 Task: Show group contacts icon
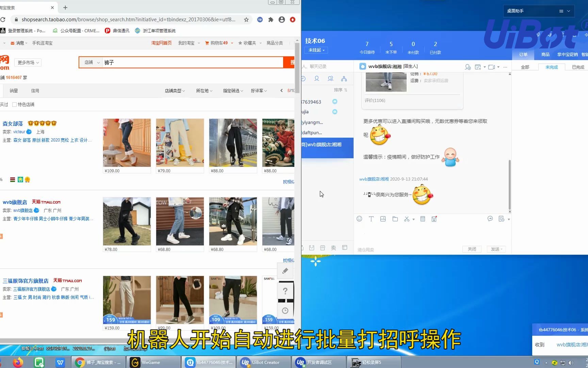point(330,79)
